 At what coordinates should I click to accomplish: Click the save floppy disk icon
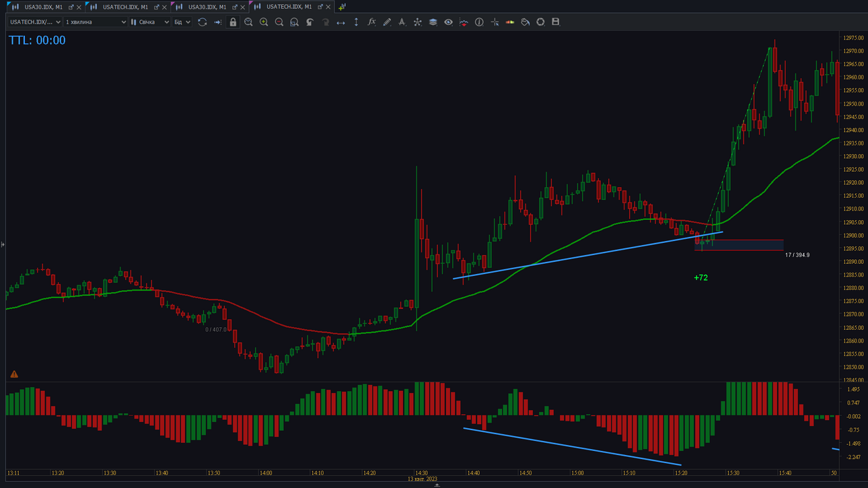pos(556,22)
